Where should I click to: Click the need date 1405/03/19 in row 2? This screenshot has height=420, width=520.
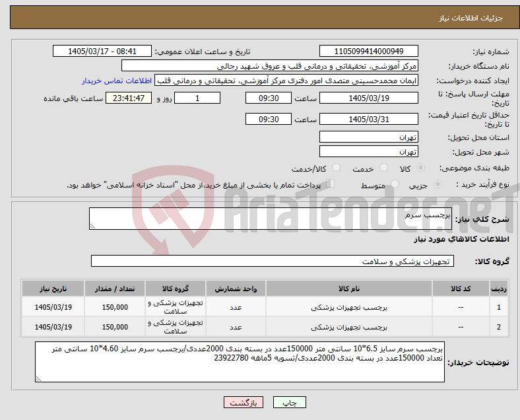pos(53,327)
